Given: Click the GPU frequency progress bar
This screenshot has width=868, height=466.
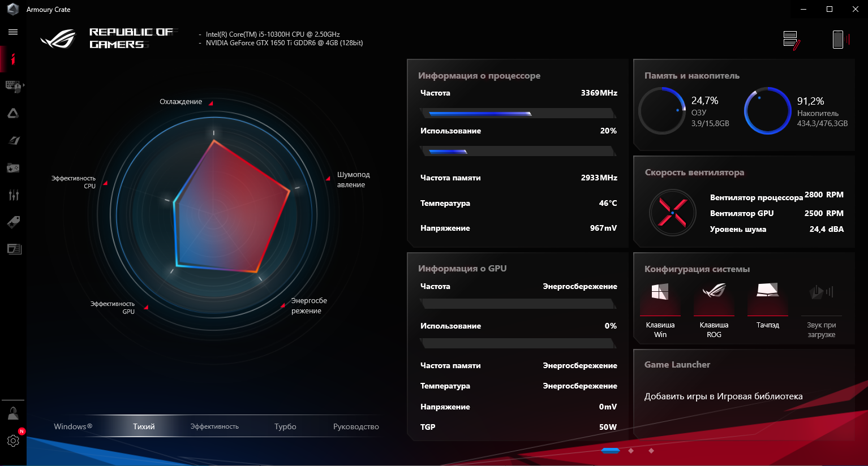Looking at the screenshot, I should [x=518, y=304].
